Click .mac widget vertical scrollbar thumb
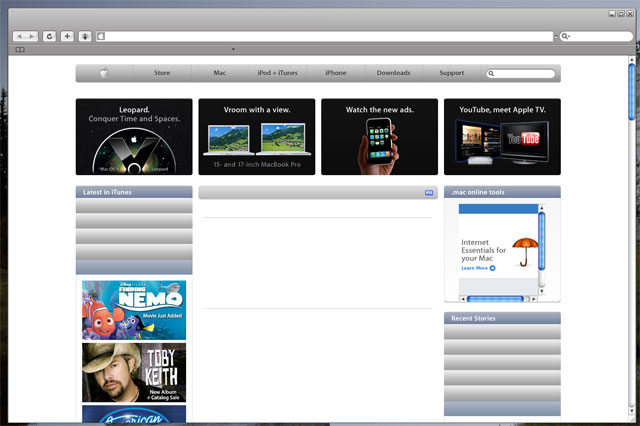Viewport: 640px width, 426px height. pyautogui.click(x=542, y=241)
